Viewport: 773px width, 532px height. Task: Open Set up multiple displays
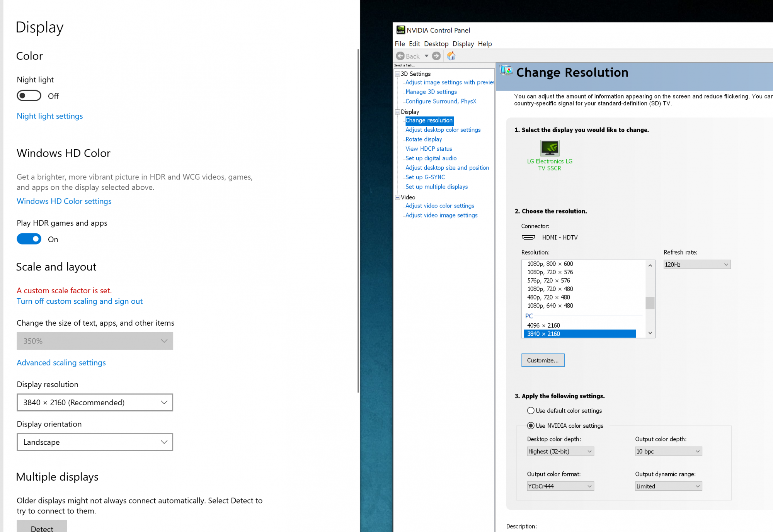[436, 187]
